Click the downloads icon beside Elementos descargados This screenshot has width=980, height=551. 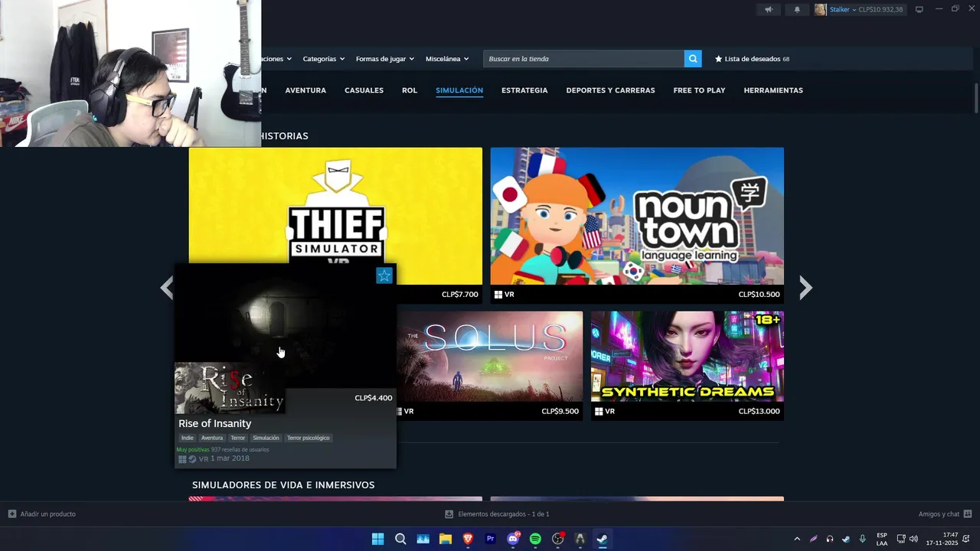pos(449,514)
